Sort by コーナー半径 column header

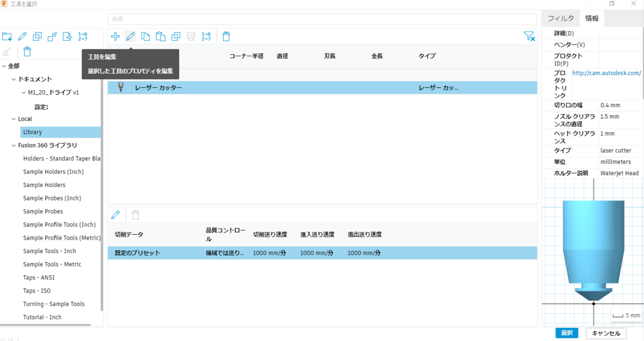(246, 56)
